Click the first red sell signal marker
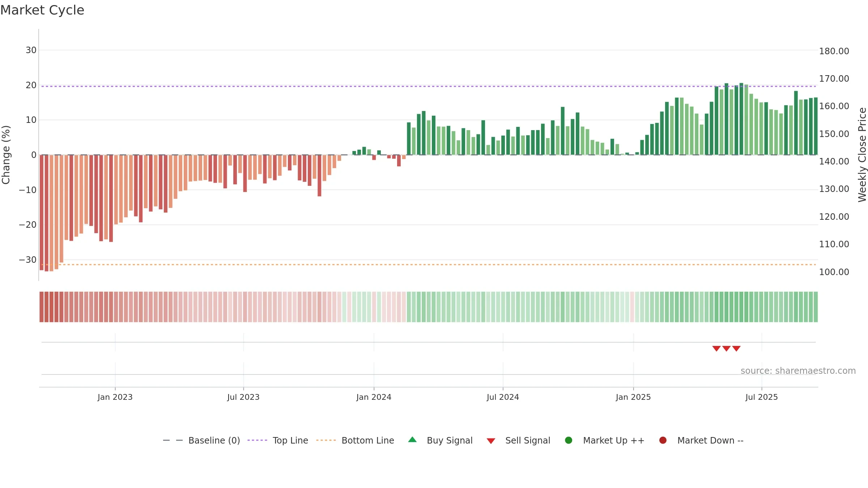Screen dimensions: 868x488 tap(716, 348)
